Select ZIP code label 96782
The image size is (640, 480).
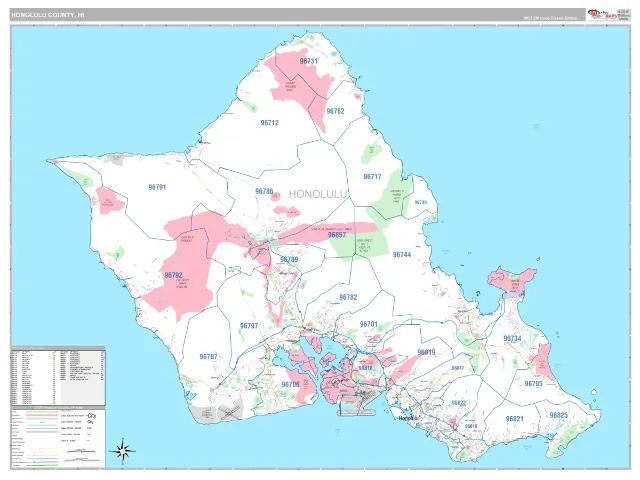tap(348, 297)
